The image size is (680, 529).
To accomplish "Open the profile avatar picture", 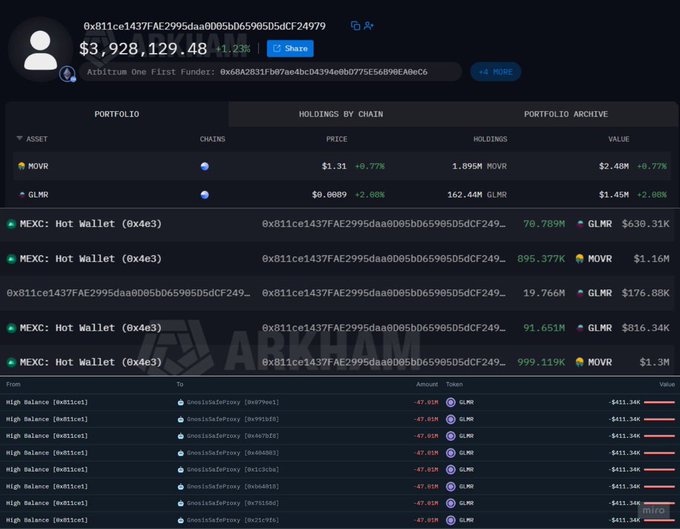I will [x=40, y=50].
